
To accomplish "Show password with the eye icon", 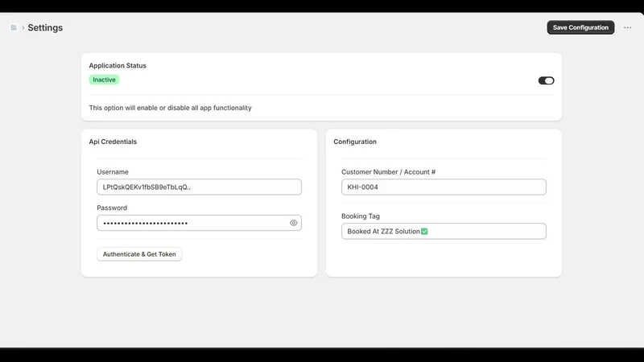I will (293, 223).
